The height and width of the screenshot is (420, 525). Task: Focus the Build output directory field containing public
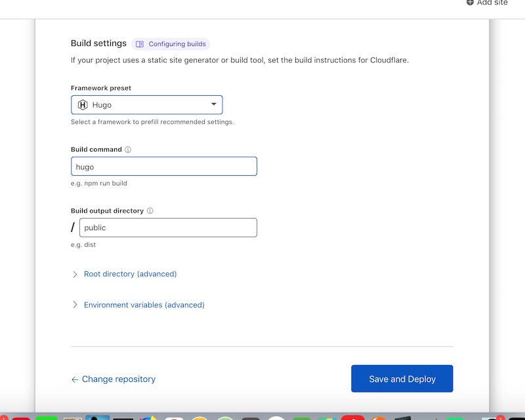click(168, 228)
